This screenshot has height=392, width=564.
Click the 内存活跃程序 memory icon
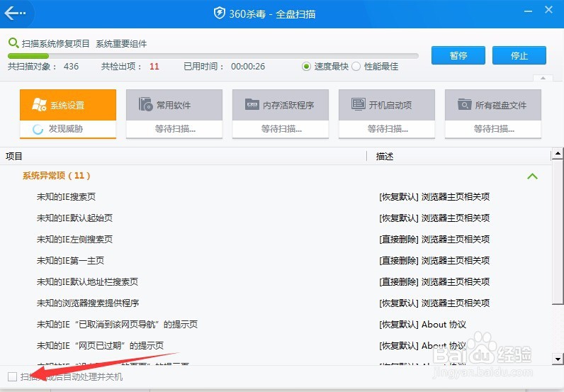(252, 104)
